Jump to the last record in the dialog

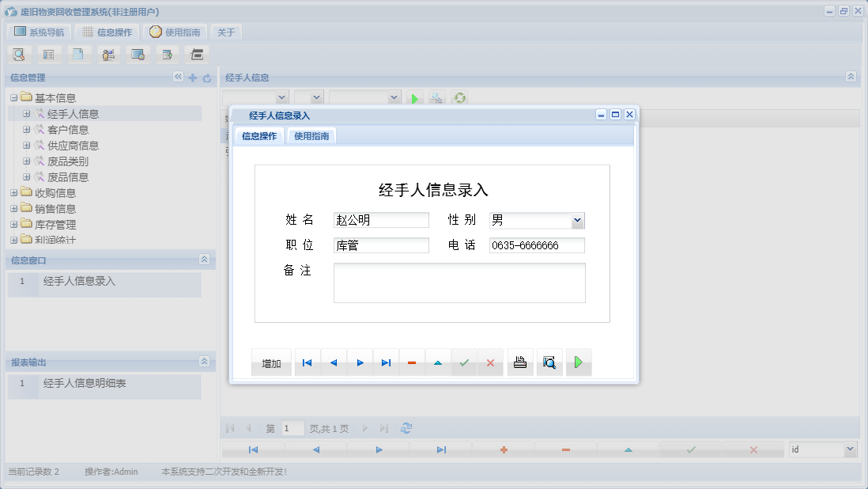(386, 362)
